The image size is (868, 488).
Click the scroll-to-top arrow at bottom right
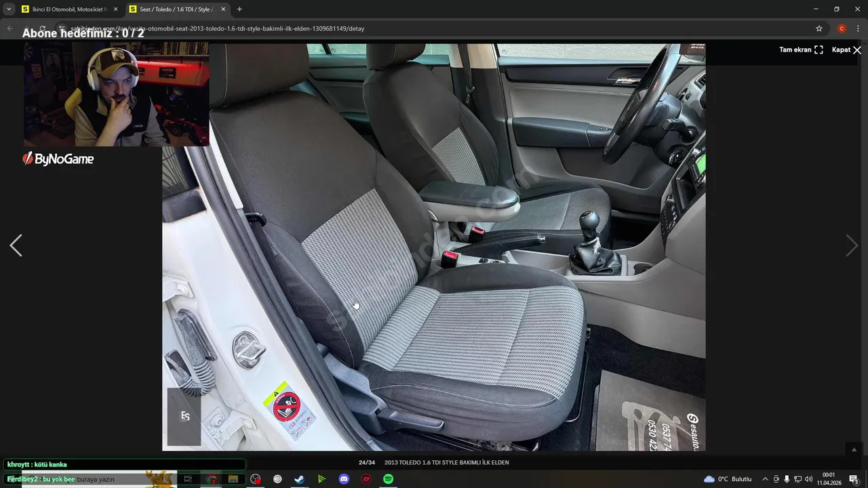[854, 449]
